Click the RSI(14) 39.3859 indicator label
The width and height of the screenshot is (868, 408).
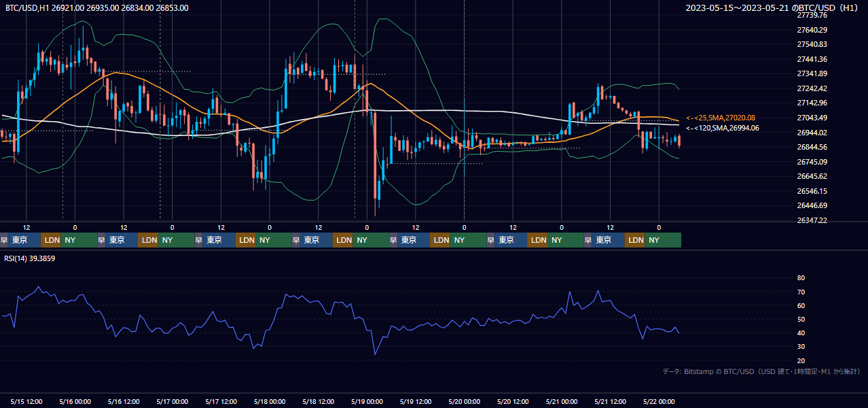[x=30, y=258]
